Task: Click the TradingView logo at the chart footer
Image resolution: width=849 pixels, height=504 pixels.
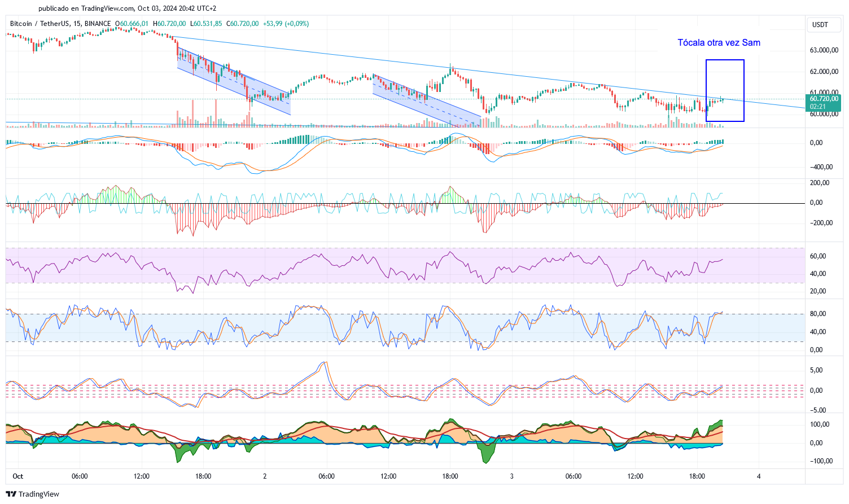Action: [x=32, y=494]
